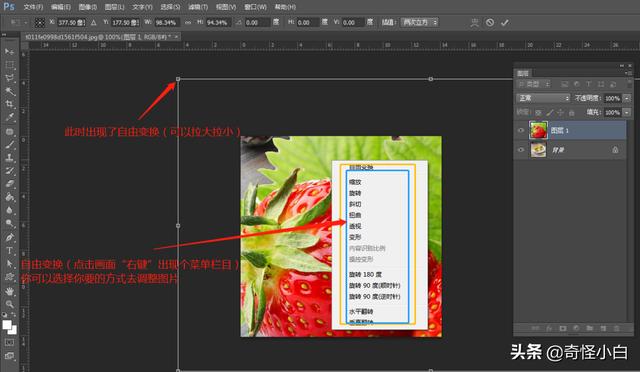
Task: Select the Magic Wand tool
Action: coord(9,91)
